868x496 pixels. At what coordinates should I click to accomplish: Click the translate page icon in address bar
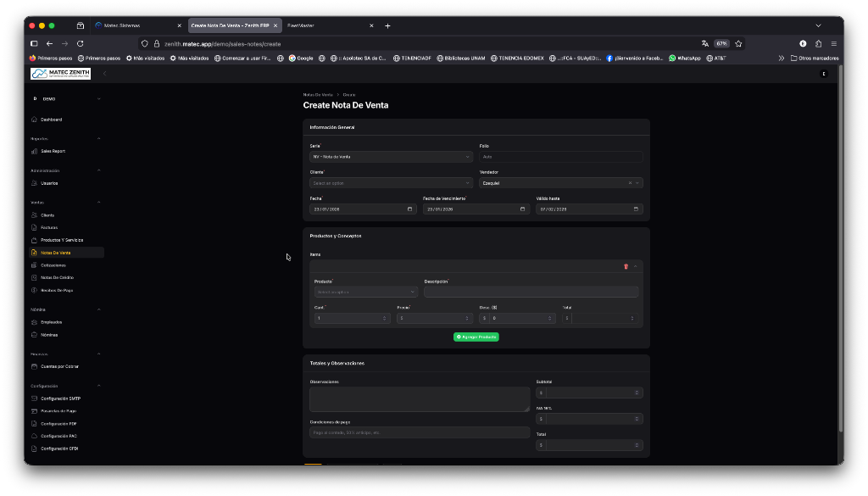(704, 43)
